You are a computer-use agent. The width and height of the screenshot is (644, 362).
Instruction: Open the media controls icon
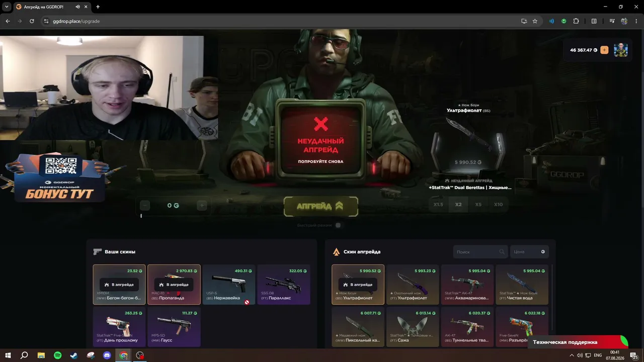click(x=612, y=21)
